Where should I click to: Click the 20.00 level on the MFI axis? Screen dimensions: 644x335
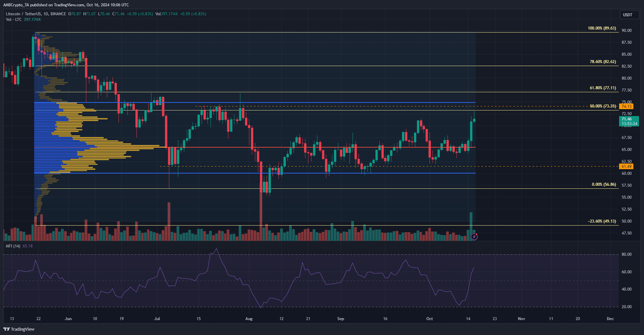(x=627, y=307)
